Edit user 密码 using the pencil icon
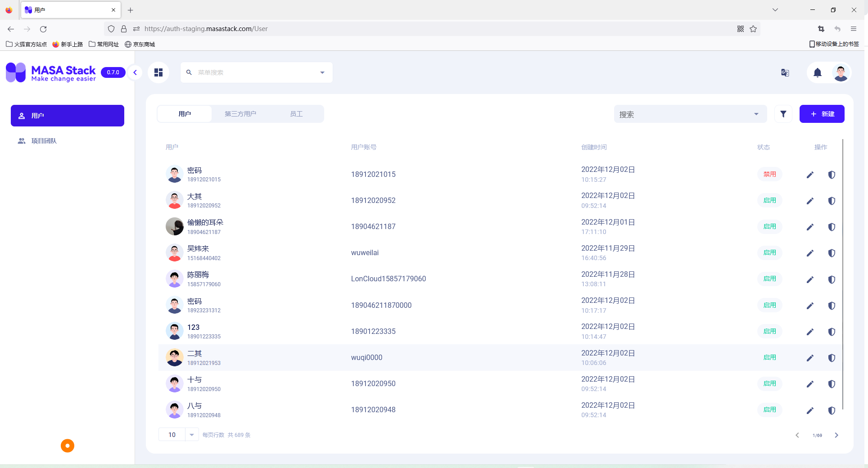The image size is (868, 468). click(x=810, y=175)
